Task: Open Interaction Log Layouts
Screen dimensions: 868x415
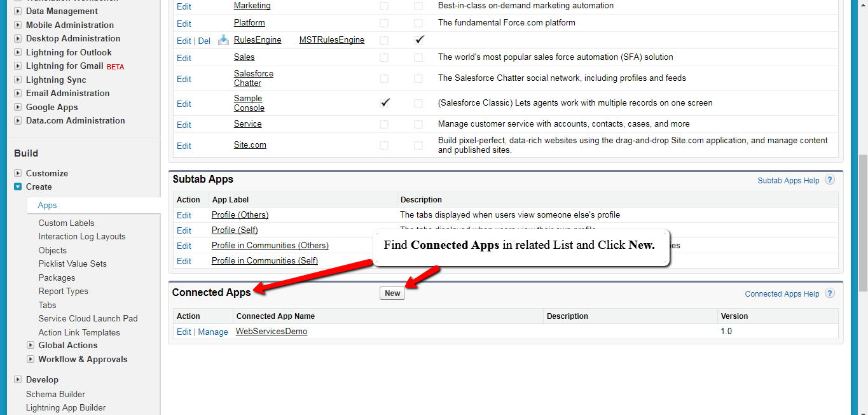Action: [x=82, y=237]
